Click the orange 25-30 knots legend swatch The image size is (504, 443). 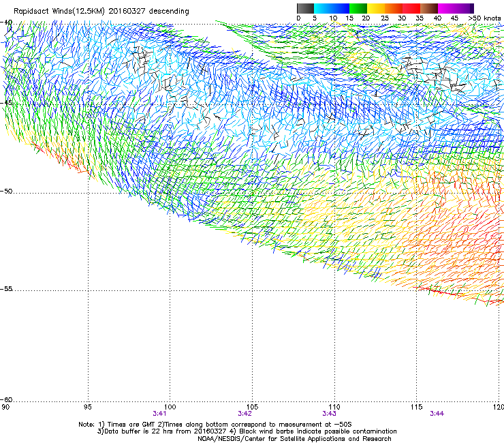point(394,8)
